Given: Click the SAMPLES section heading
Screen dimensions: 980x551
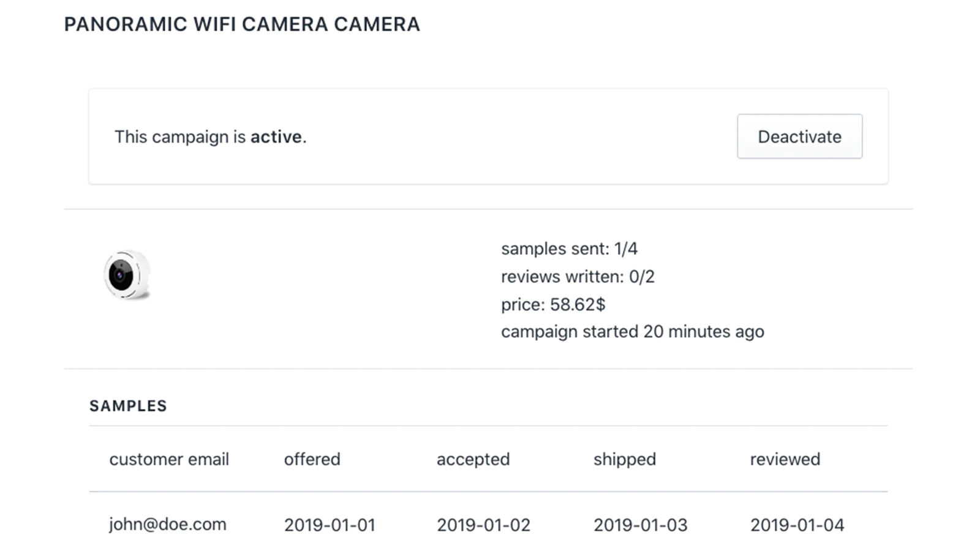Looking at the screenshot, I should [x=128, y=406].
